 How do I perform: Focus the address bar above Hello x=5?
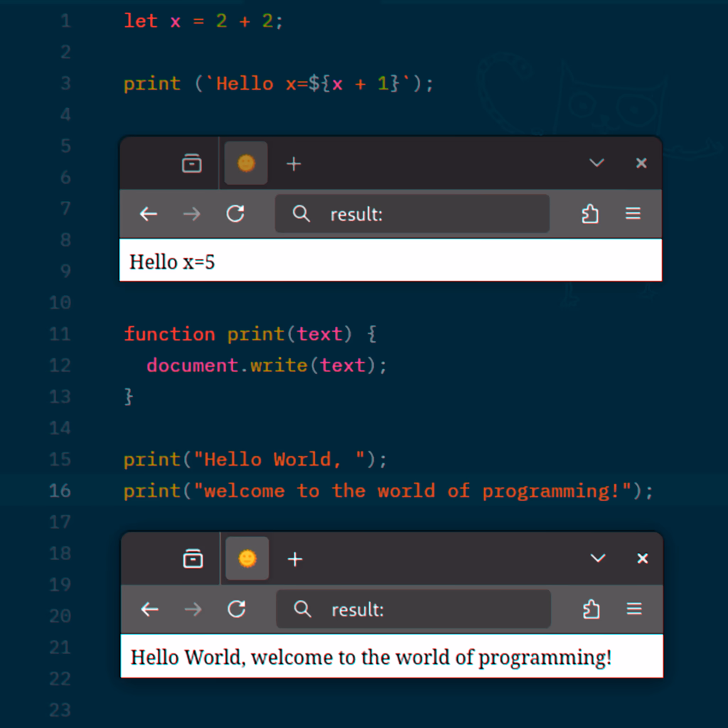click(427, 214)
